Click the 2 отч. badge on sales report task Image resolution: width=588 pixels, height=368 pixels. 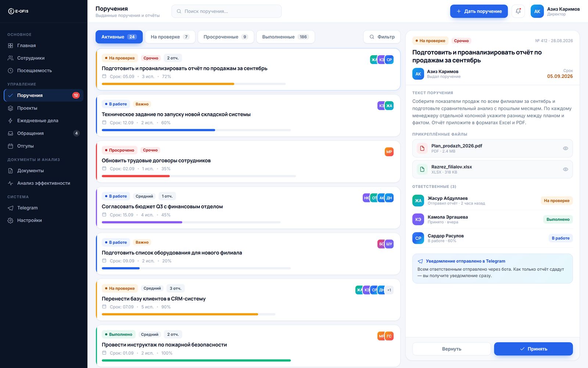[173, 58]
